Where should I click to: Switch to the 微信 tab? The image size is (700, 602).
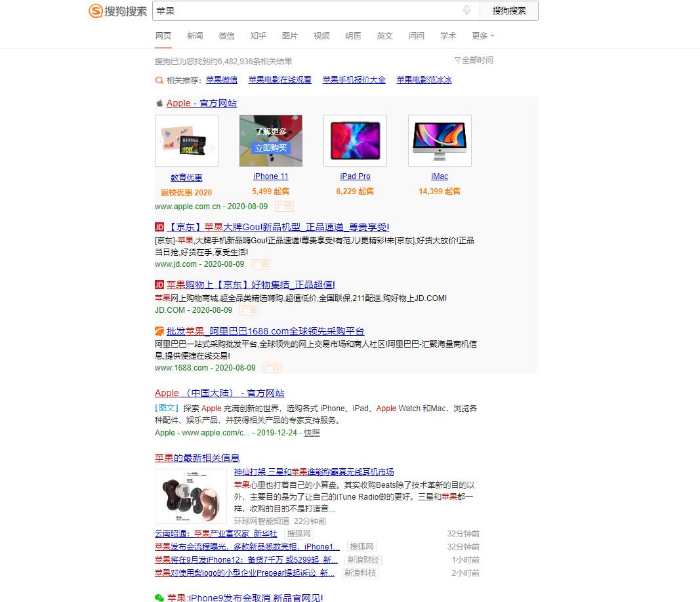(226, 36)
